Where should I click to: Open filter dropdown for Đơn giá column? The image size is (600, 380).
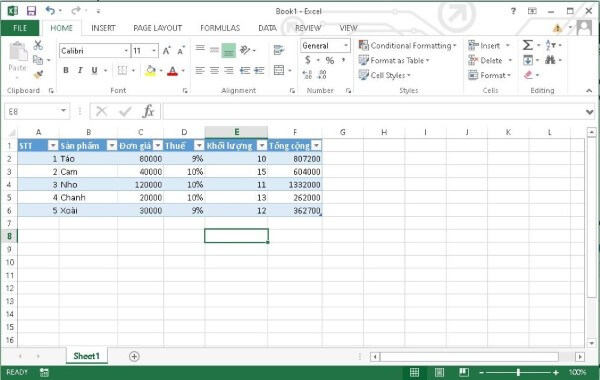158,145
